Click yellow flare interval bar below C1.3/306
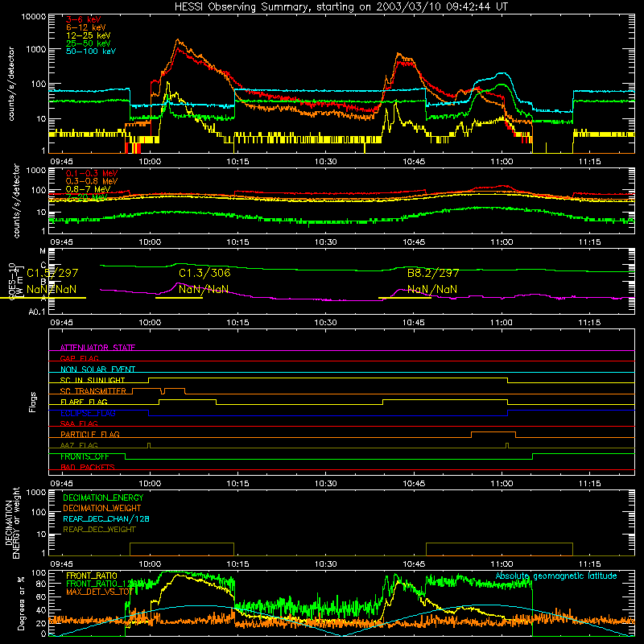 pyautogui.click(x=179, y=298)
